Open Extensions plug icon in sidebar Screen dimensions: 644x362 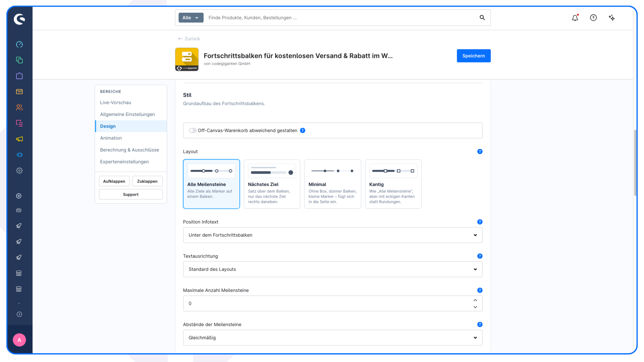click(x=19, y=155)
